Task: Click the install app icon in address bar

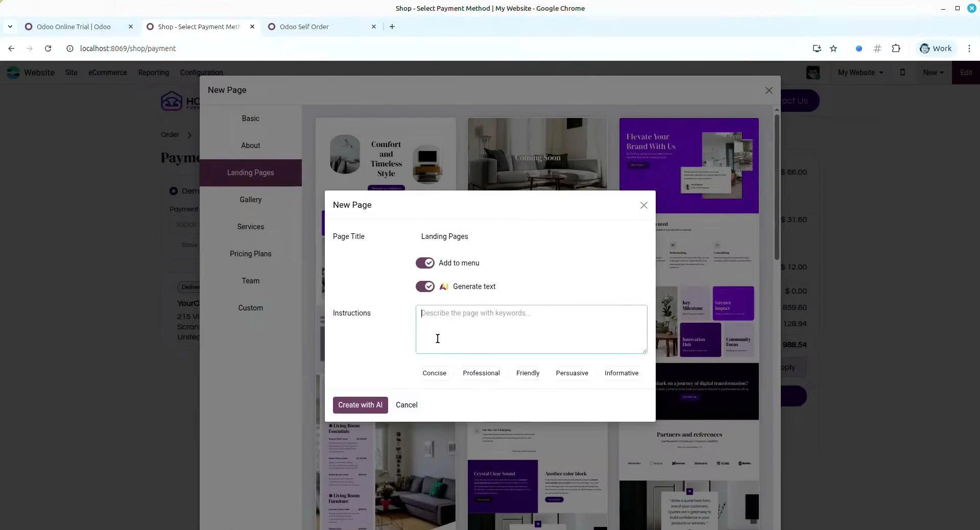Action: (x=817, y=49)
